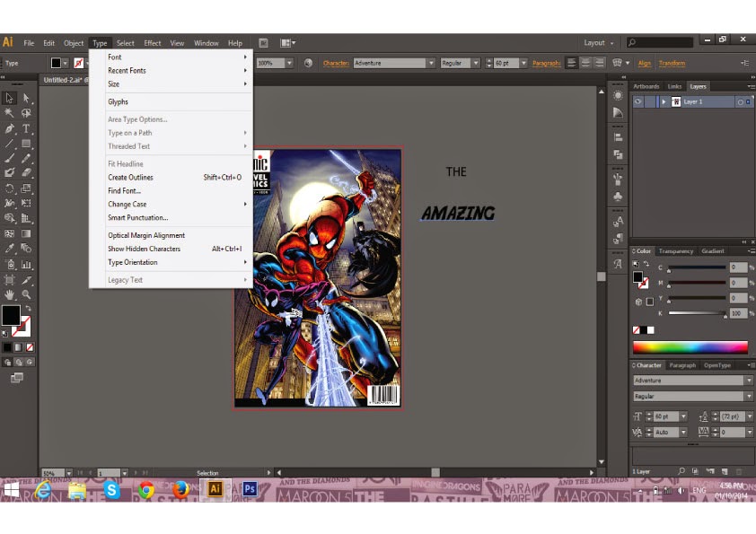Open the Align panel icon in dock
Screen dimensions: 756x534
tap(618, 137)
